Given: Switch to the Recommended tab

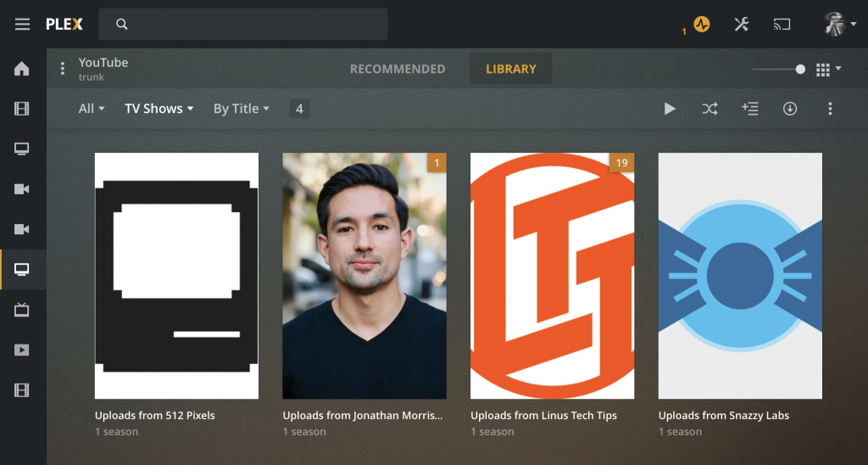Looking at the screenshot, I should coord(398,69).
